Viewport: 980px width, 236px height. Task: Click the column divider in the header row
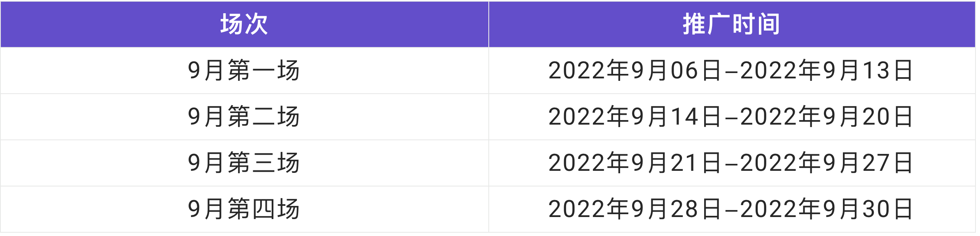[x=489, y=24]
